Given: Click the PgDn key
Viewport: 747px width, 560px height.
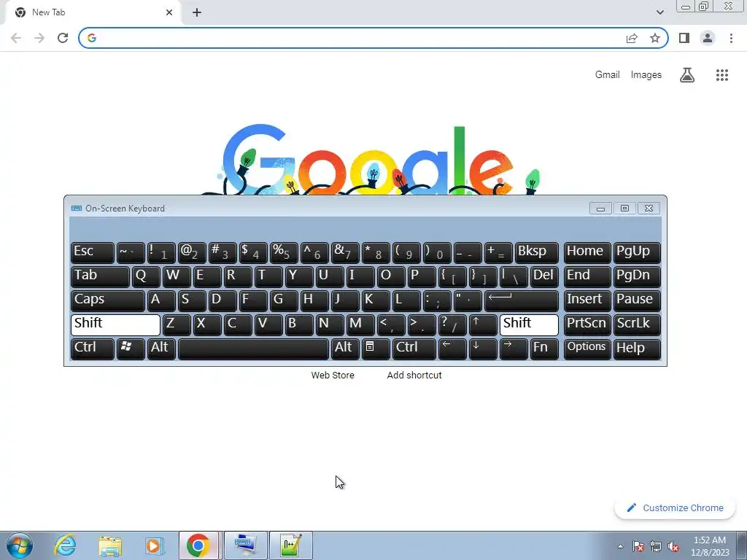Looking at the screenshot, I should pyautogui.click(x=637, y=277).
